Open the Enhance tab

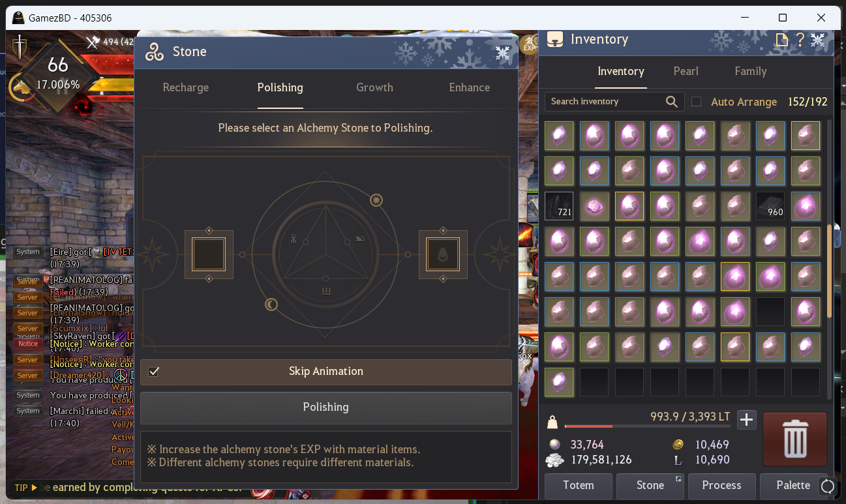click(469, 87)
